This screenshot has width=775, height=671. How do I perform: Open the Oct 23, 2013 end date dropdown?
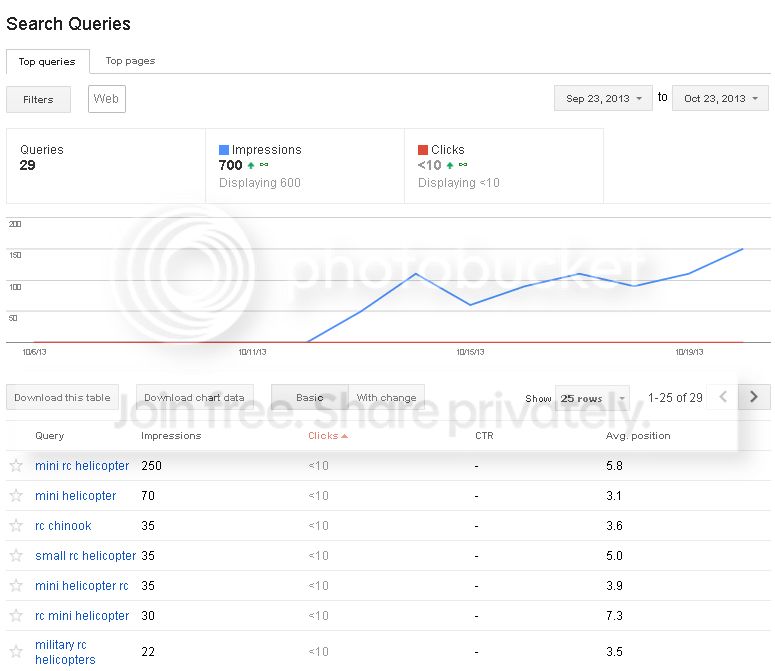pos(720,98)
